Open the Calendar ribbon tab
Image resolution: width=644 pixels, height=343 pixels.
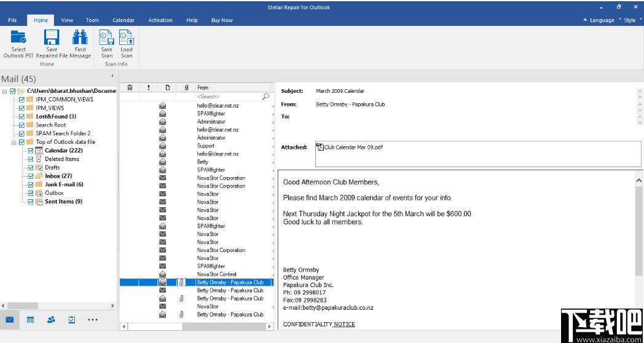pyautogui.click(x=124, y=20)
